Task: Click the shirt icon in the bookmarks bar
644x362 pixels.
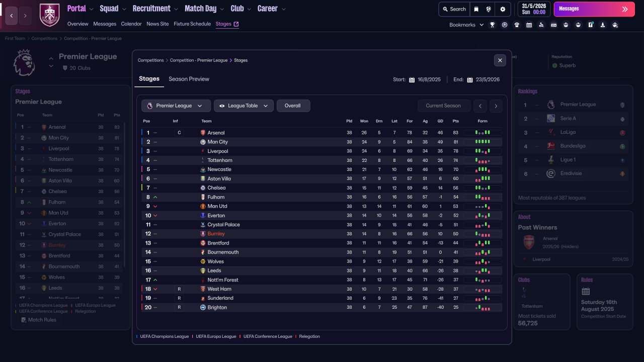Action: pyautogui.click(x=517, y=25)
